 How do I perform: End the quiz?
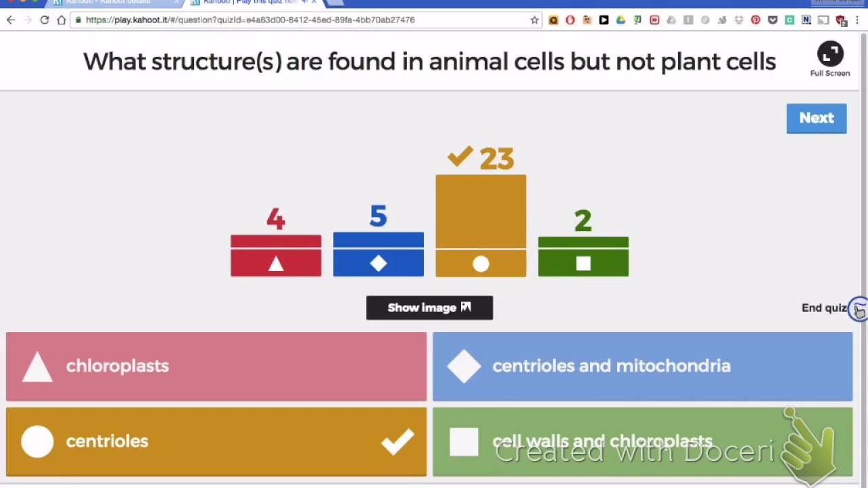824,308
